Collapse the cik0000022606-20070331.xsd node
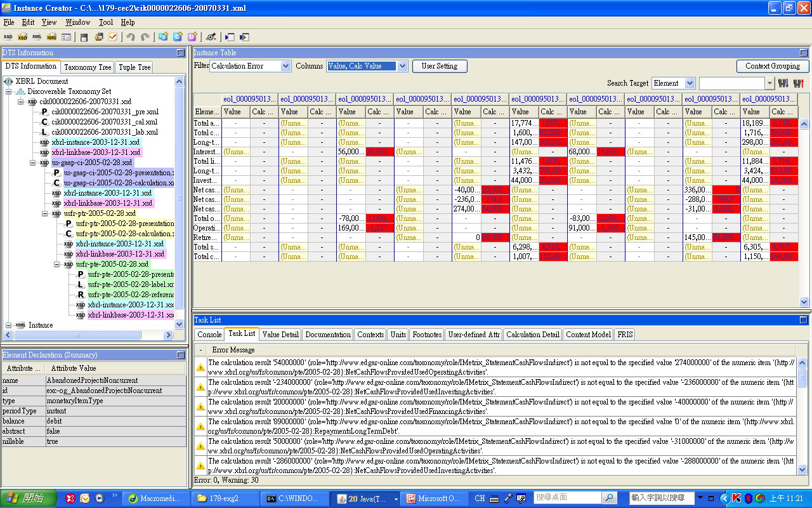812x508 pixels. (x=20, y=102)
